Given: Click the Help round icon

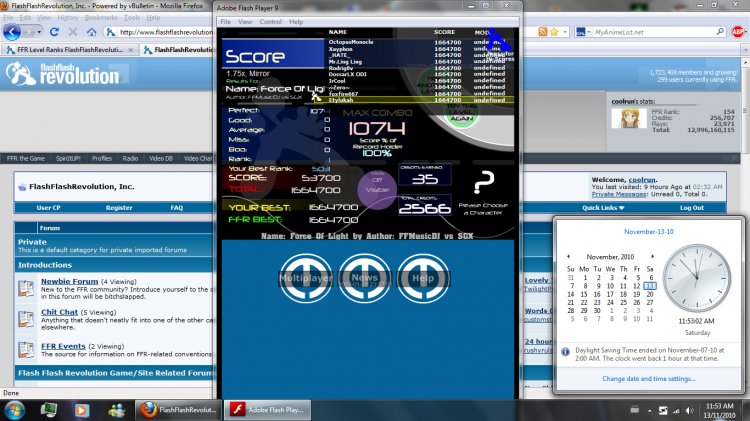Looking at the screenshot, I should (x=423, y=278).
